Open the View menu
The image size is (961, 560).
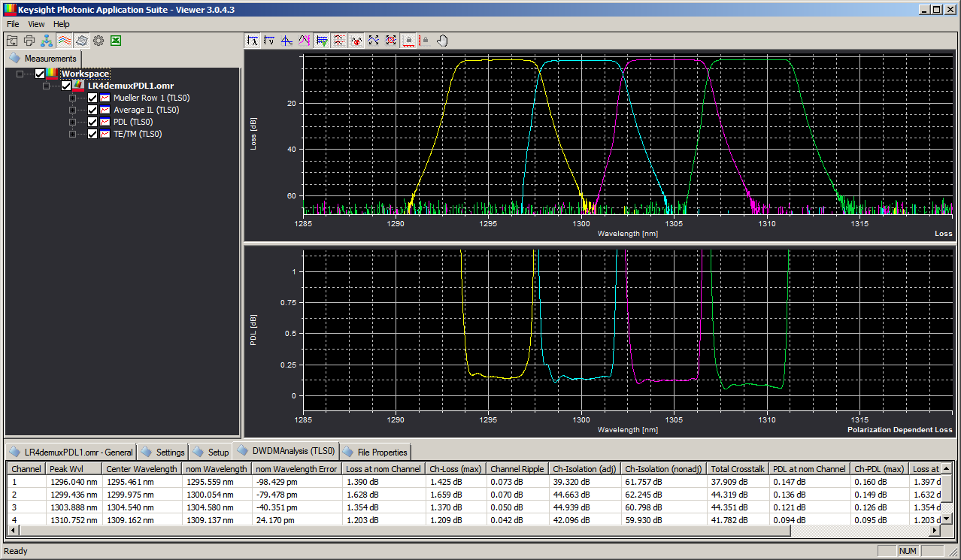point(35,23)
